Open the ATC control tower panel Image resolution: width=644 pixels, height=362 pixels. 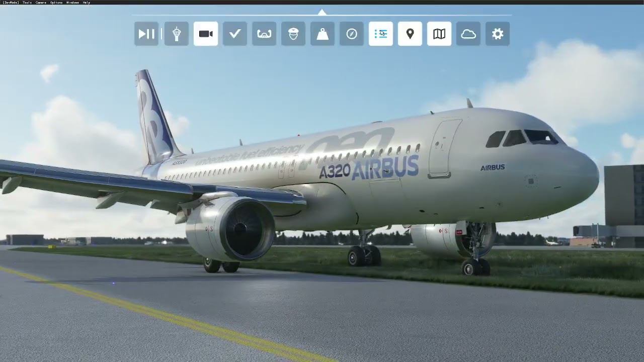(x=177, y=34)
